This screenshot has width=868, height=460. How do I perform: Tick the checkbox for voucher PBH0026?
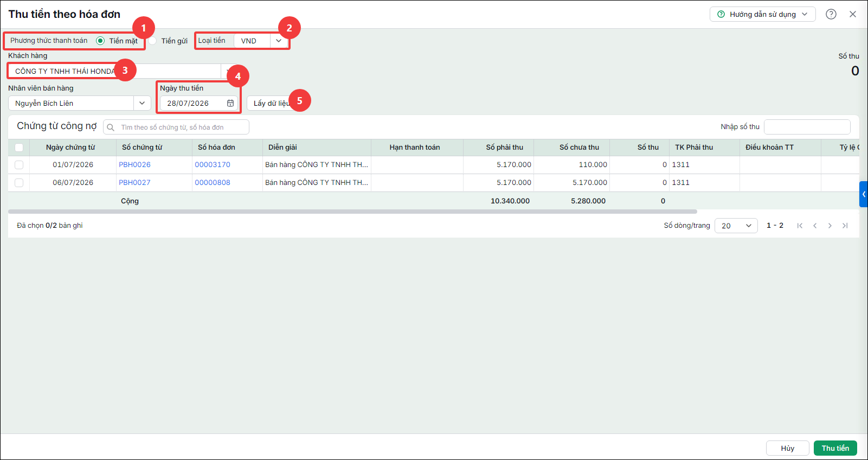19,165
